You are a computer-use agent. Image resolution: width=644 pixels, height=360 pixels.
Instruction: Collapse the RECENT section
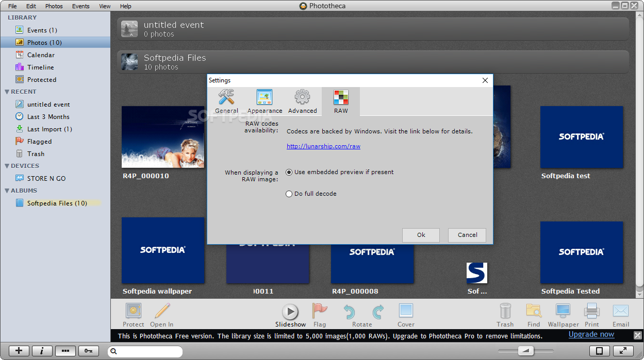point(7,92)
